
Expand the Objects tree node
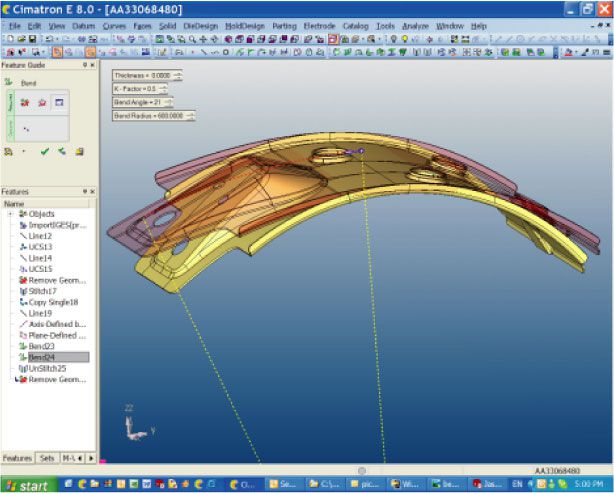(x=11, y=214)
